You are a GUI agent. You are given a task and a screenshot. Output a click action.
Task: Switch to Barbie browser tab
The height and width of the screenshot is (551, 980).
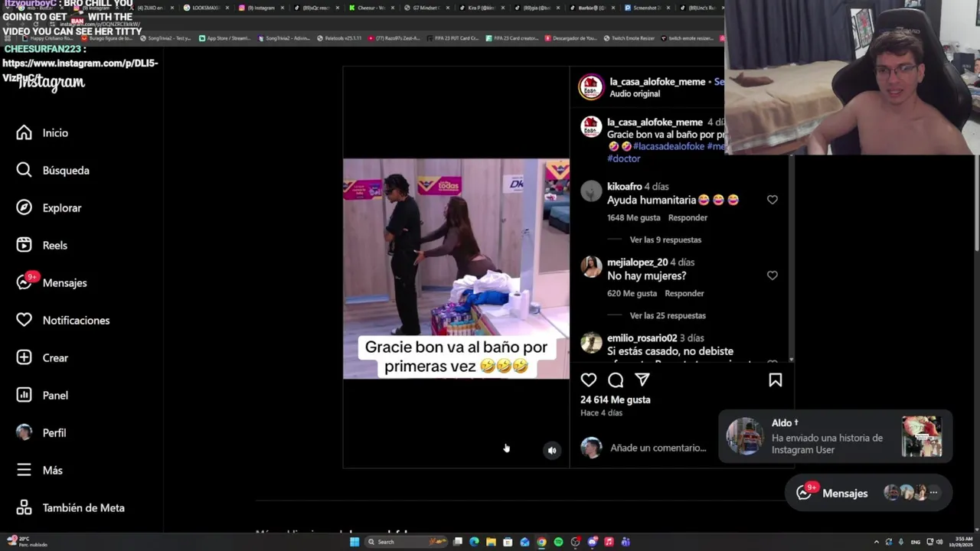pos(591,8)
